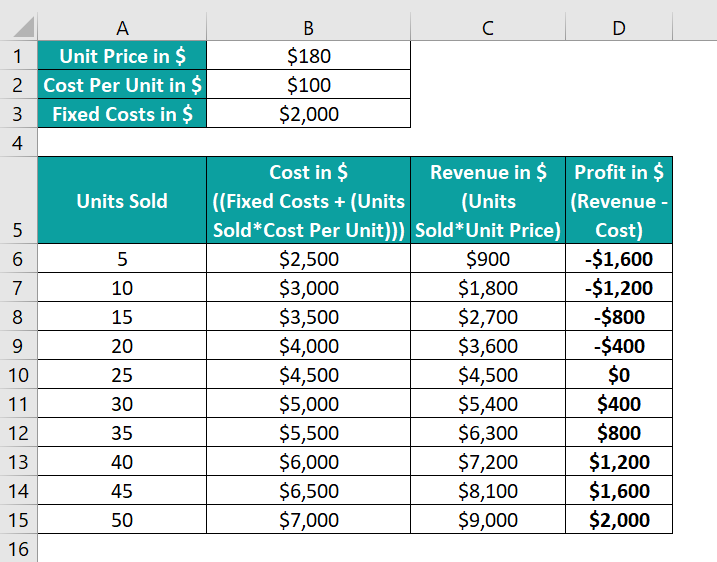Screen dimensions: 717x562
Task: Click the 'Fixed Costs in $' cell
Action: pyautogui.click(x=122, y=113)
